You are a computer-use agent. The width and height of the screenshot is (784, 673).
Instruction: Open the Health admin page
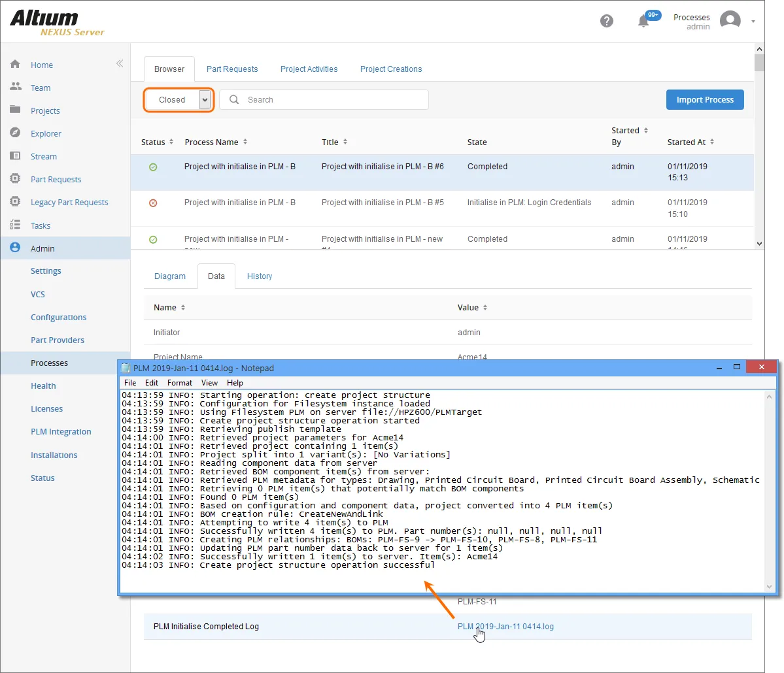click(x=43, y=386)
